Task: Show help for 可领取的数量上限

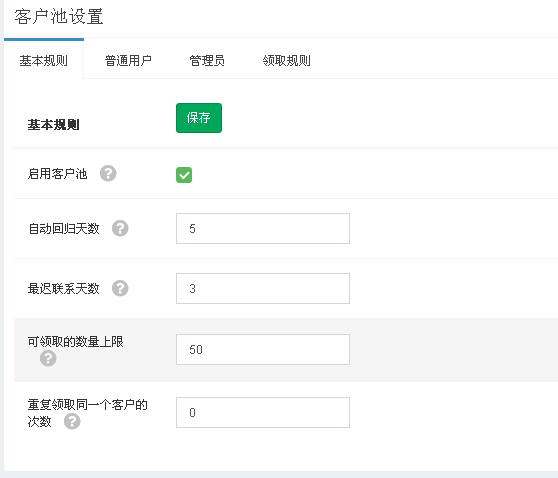Action: [48, 358]
